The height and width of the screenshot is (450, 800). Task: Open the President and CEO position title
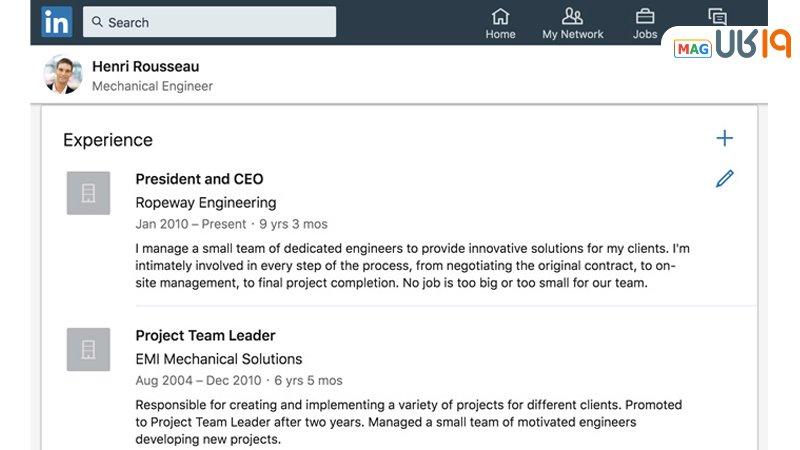point(199,179)
